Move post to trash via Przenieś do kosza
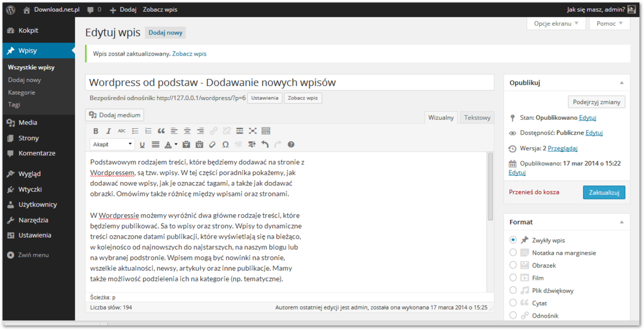The height and width of the screenshot is (330, 644). click(534, 192)
